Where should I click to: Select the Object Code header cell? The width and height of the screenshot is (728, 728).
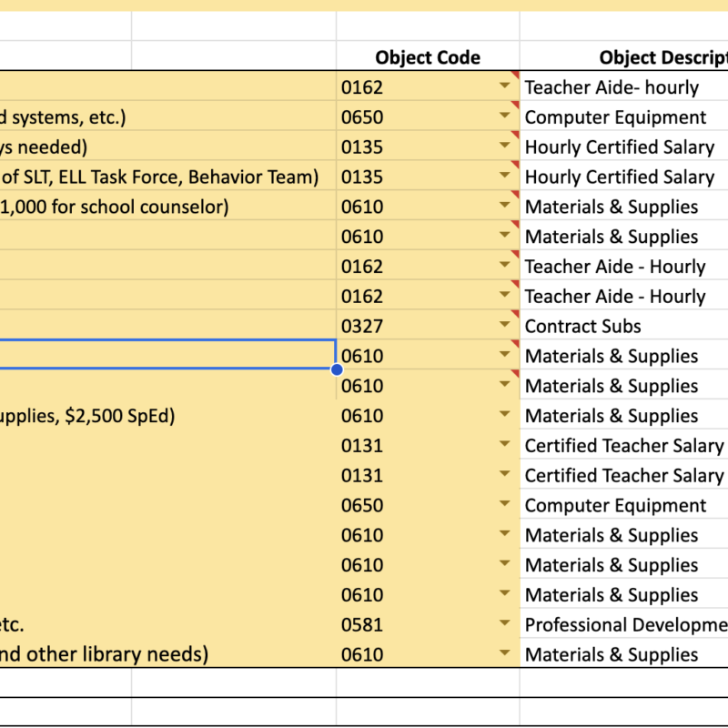(x=428, y=56)
